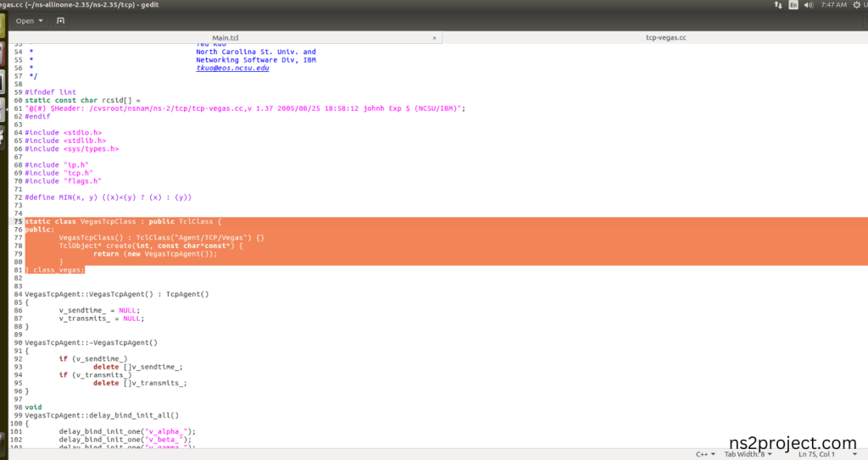Open the Open-file dropdown button
868x460 pixels.
pos(30,21)
